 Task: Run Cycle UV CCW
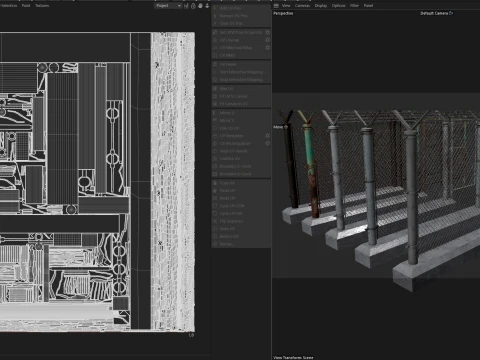pos(241,206)
